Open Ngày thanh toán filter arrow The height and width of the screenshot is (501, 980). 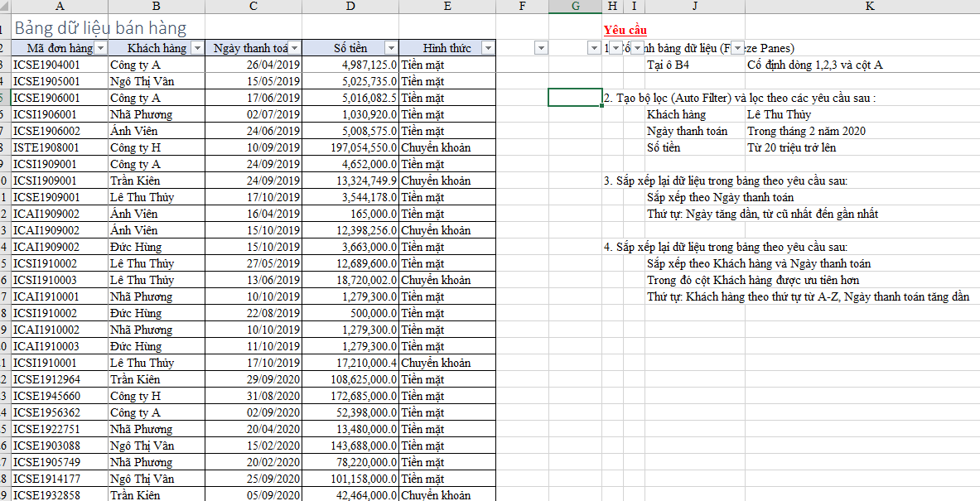(294, 48)
